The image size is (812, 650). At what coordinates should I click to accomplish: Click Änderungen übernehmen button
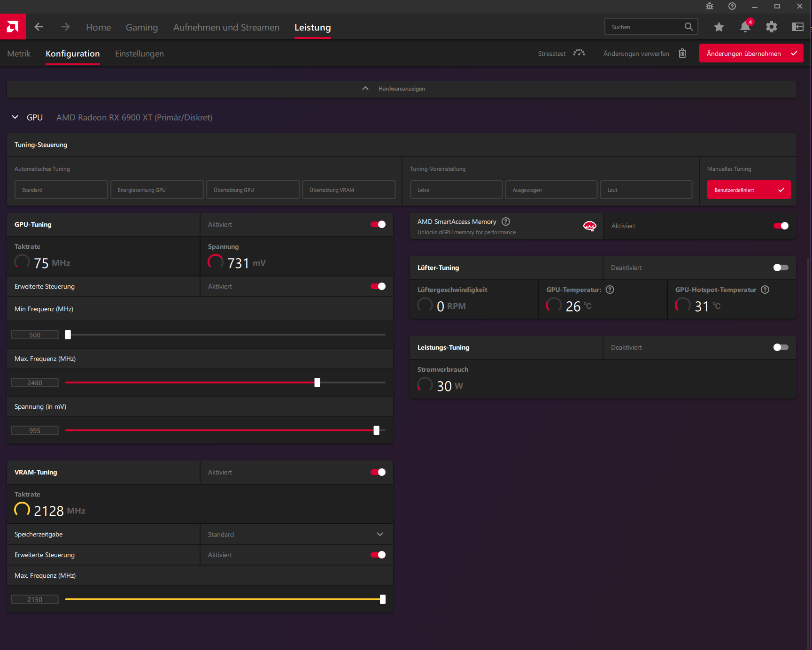tap(751, 53)
